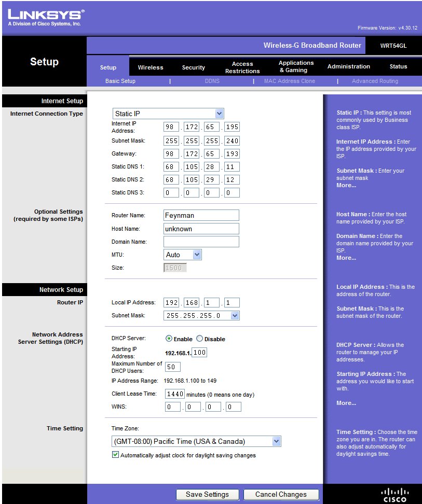The width and height of the screenshot is (422, 504).
Task: Switch to the Wireless tab
Action: point(151,67)
